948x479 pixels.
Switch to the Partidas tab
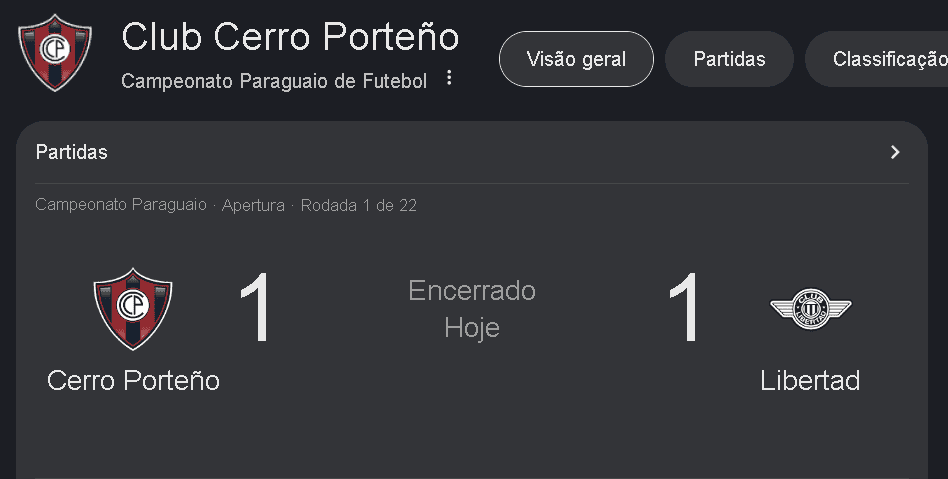[729, 59]
